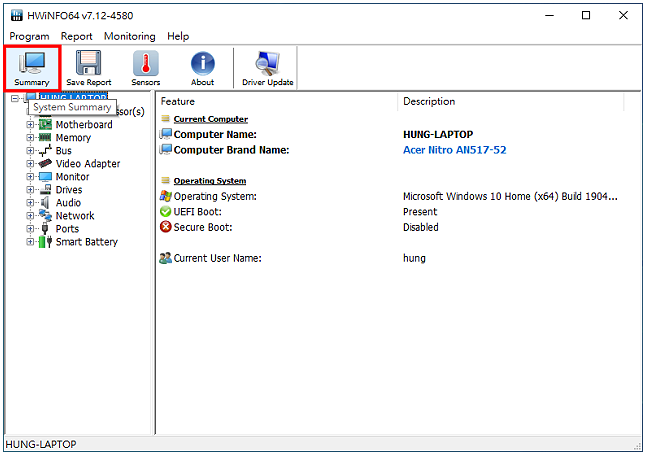The image size is (647, 456).
Task: Click the Audio speaker icon
Action: click(45, 203)
